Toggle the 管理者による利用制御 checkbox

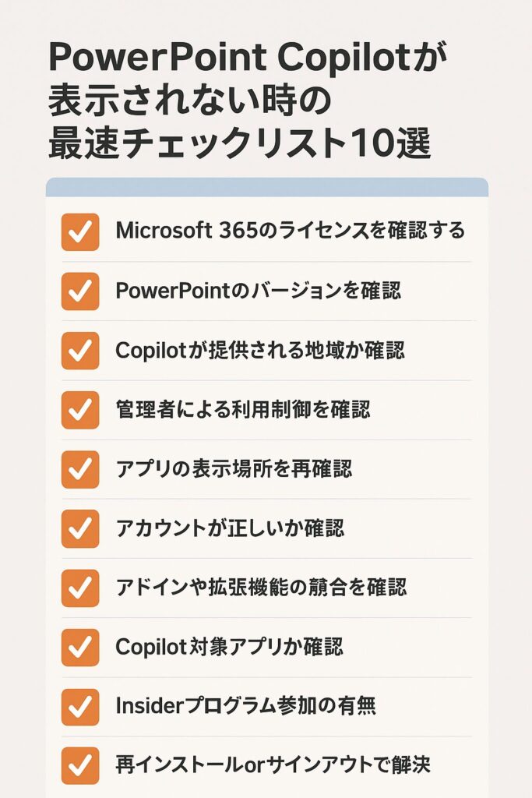click(80, 410)
